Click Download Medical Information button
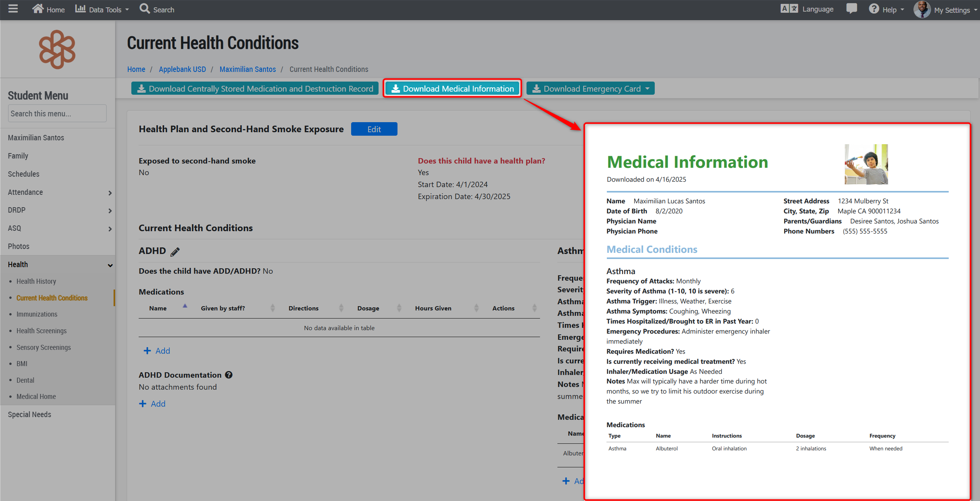The height and width of the screenshot is (501, 980). point(452,89)
